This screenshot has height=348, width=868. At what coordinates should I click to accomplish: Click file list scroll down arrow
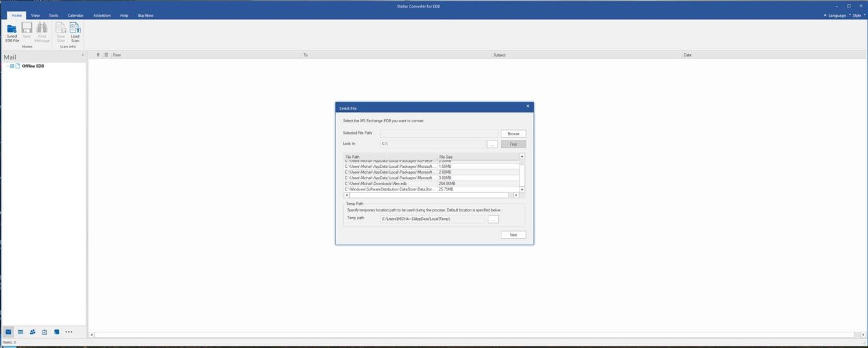[x=522, y=189]
